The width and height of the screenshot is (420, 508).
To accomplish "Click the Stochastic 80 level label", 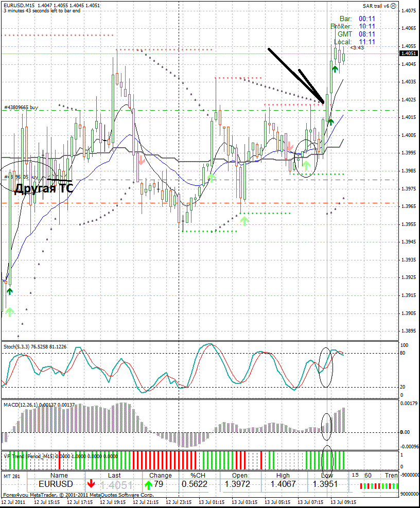I will (403, 353).
